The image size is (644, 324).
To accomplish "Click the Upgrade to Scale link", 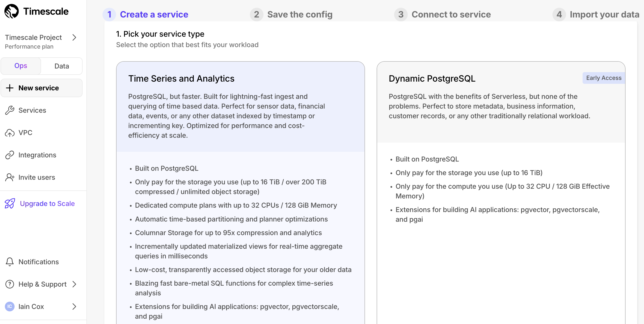I will point(47,204).
